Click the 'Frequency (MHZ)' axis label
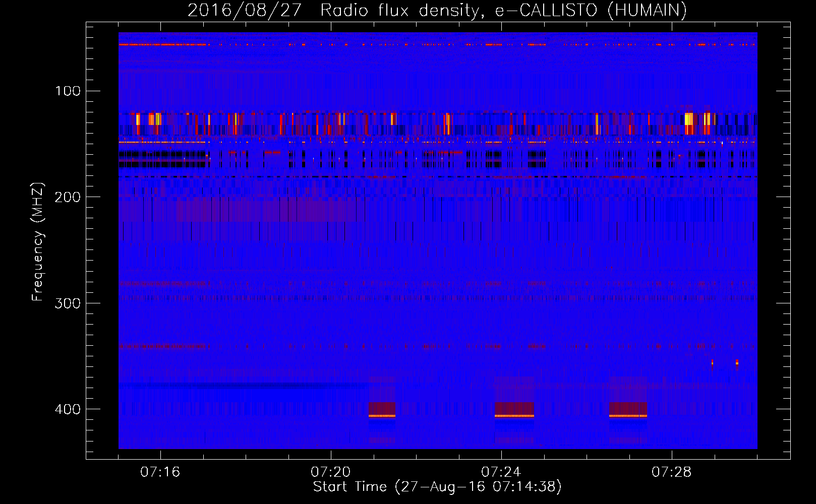The width and height of the screenshot is (816, 504). click(38, 241)
